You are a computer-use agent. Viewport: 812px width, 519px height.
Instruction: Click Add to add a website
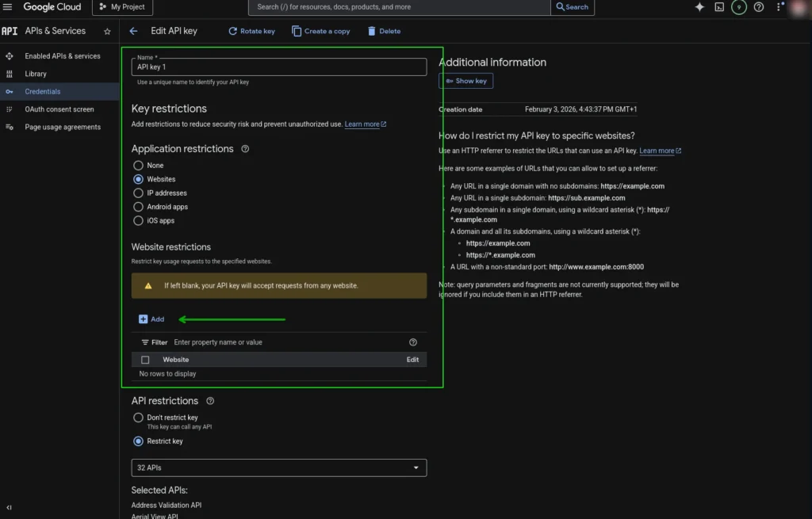point(151,319)
